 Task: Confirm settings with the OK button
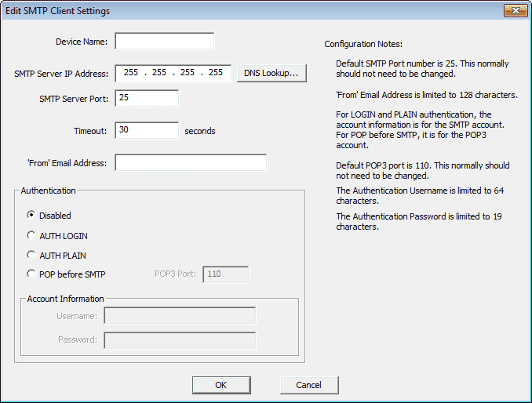click(221, 385)
